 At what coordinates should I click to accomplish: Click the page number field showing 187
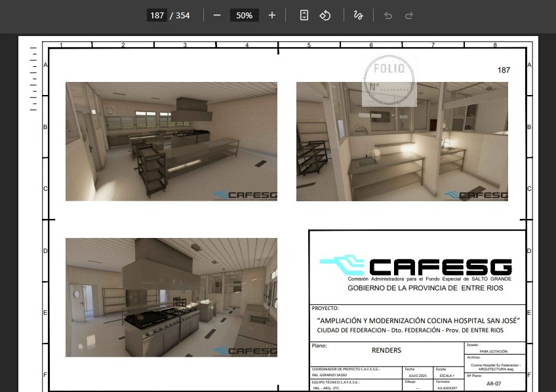coord(157,15)
